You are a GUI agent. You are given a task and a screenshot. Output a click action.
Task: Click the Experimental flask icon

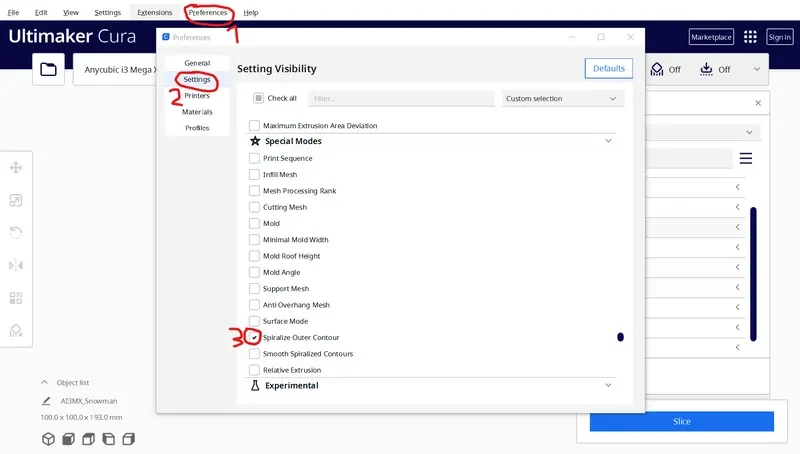pyautogui.click(x=255, y=385)
